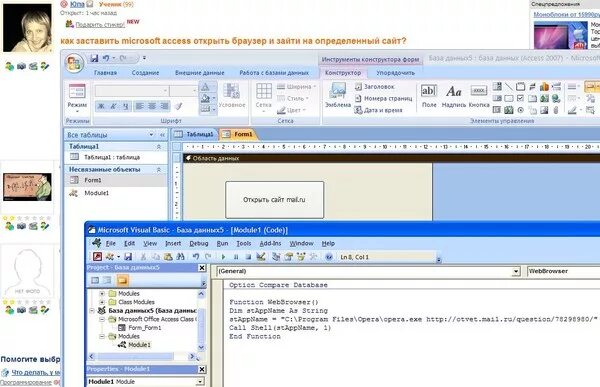
Task: Open Ширина gridline width dropdown
Action: 296,87
